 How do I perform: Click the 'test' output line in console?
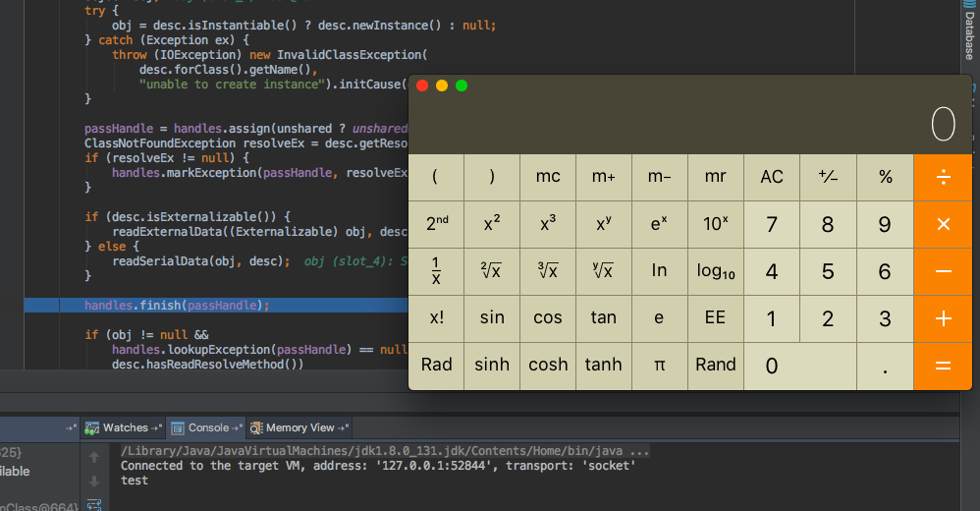(135, 481)
